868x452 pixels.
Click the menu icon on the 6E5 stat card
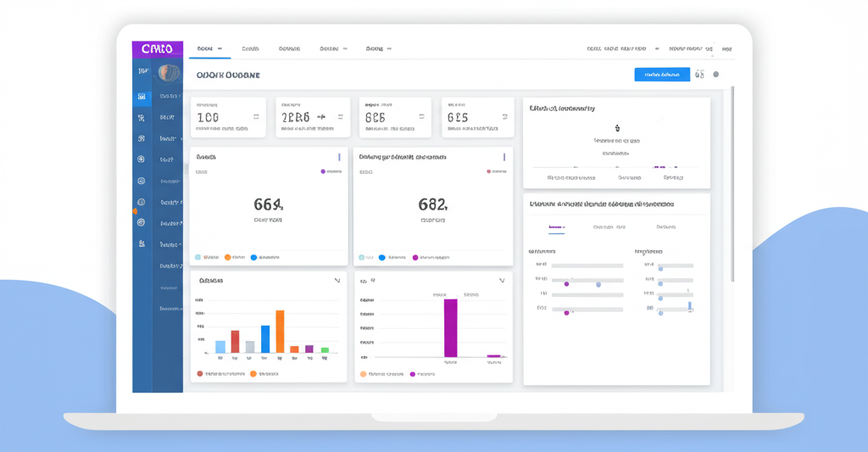504,117
